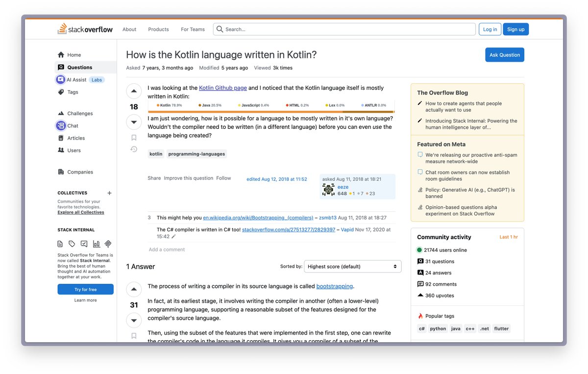The width and height of the screenshot is (588, 374).
Task: Follow the bootstrapping link in the answer
Action: click(x=334, y=286)
